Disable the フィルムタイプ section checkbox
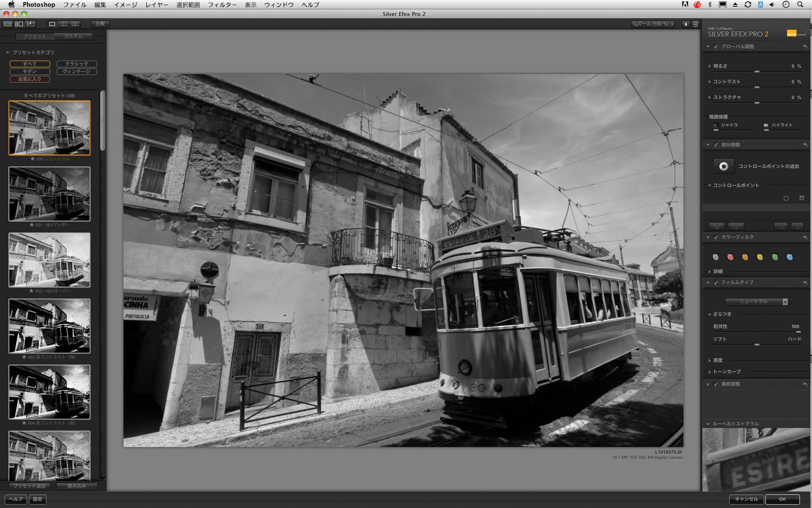Viewport: 812px width, 508px height. 716,282
